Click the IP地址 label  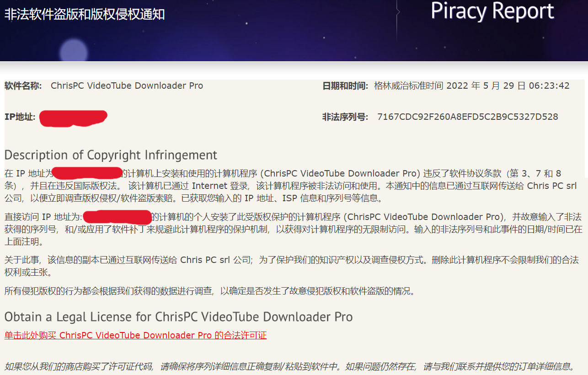click(x=20, y=117)
